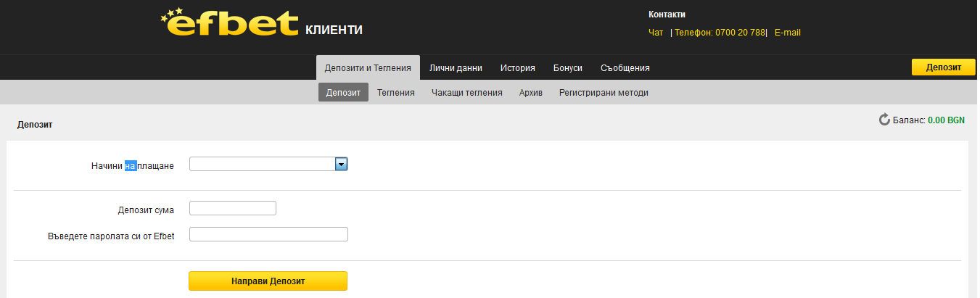This screenshot has width=980, height=298.
Task: Open the Съобщения tab
Action: coord(625,68)
